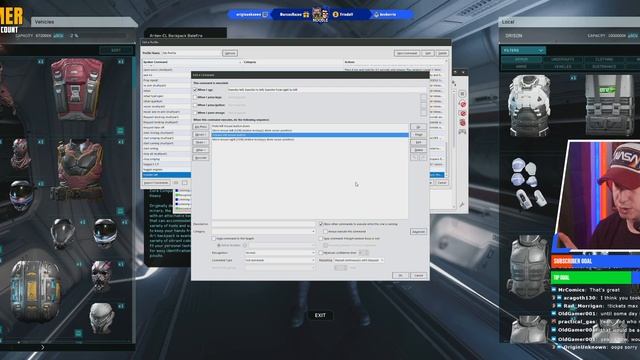Sort by Spoken Command column header
The width and height of the screenshot is (640, 360).
tap(191, 62)
